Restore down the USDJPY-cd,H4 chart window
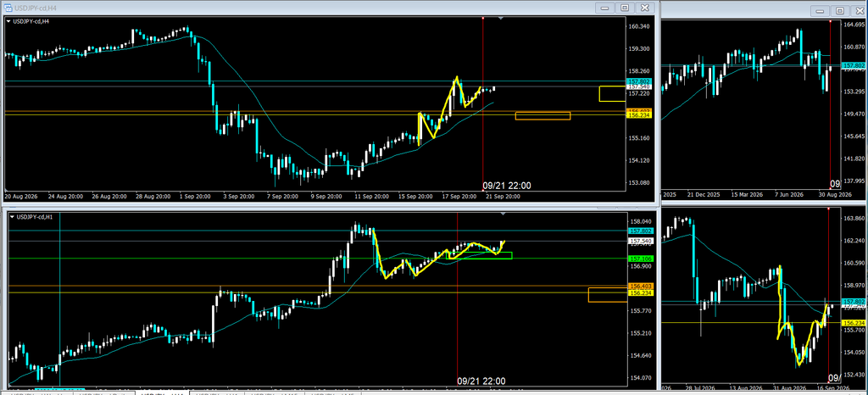 (x=625, y=7)
